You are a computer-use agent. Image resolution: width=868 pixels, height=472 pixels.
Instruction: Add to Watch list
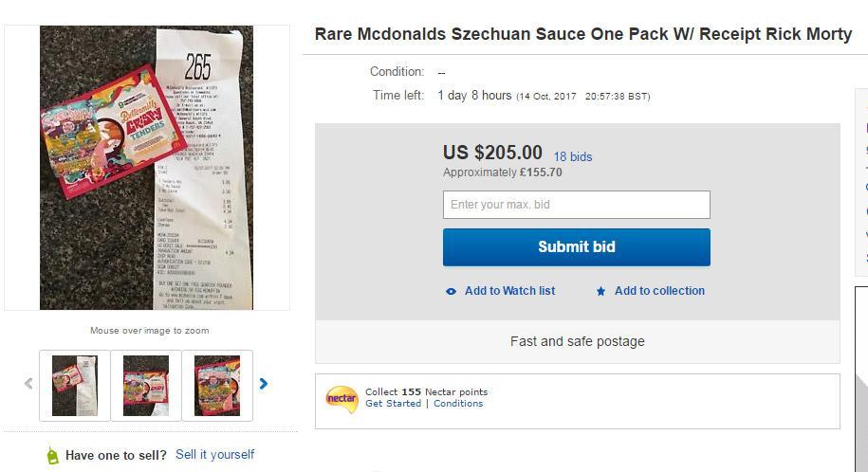(509, 291)
